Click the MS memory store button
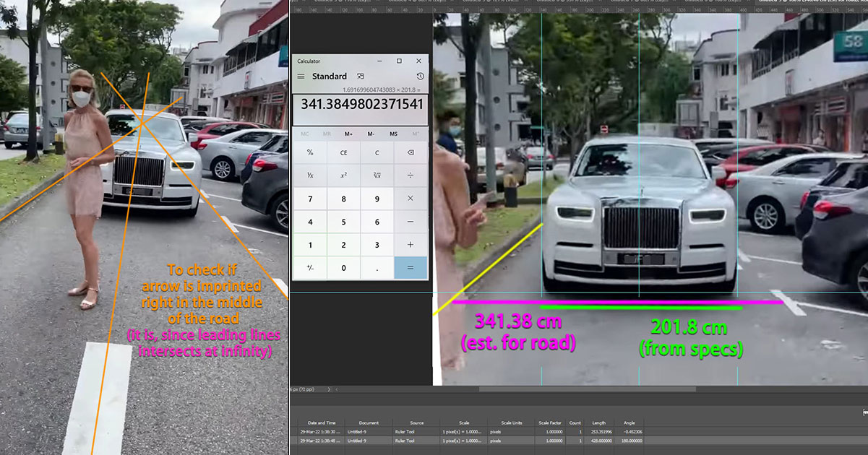The width and height of the screenshot is (868, 455). click(x=393, y=134)
